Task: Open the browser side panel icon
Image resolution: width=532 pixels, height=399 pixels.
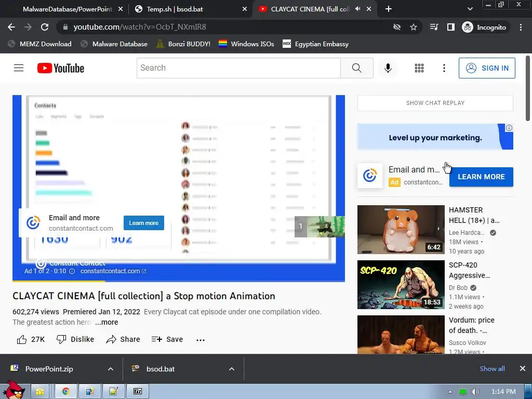Action: [x=450, y=27]
